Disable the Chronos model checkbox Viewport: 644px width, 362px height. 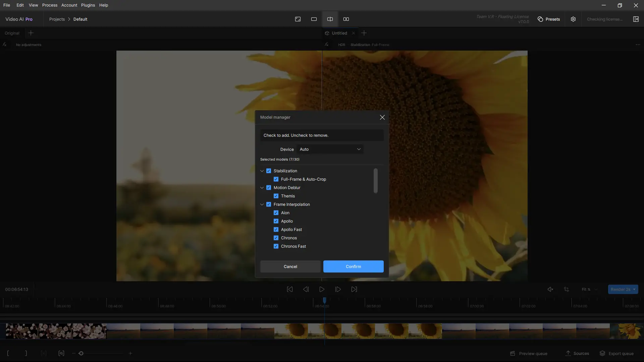coord(276,238)
